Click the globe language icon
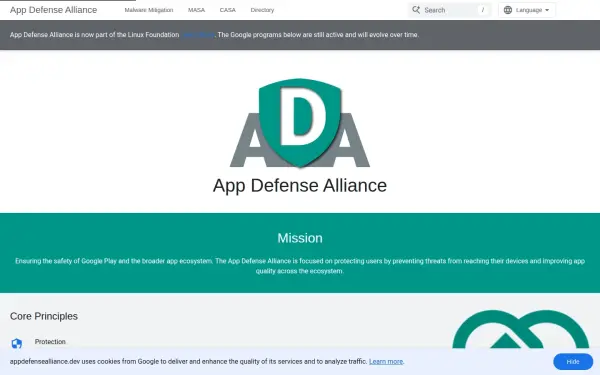 (x=508, y=10)
